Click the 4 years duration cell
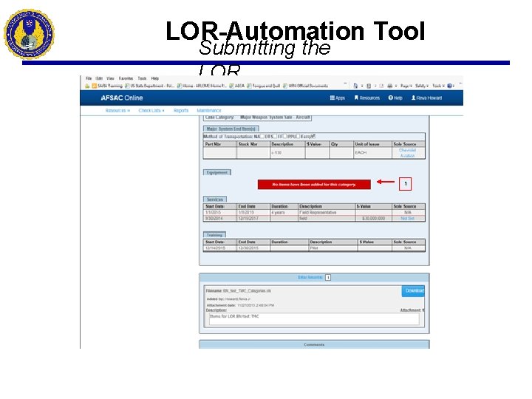This screenshot has width=532, height=399. pyautogui.click(x=284, y=212)
